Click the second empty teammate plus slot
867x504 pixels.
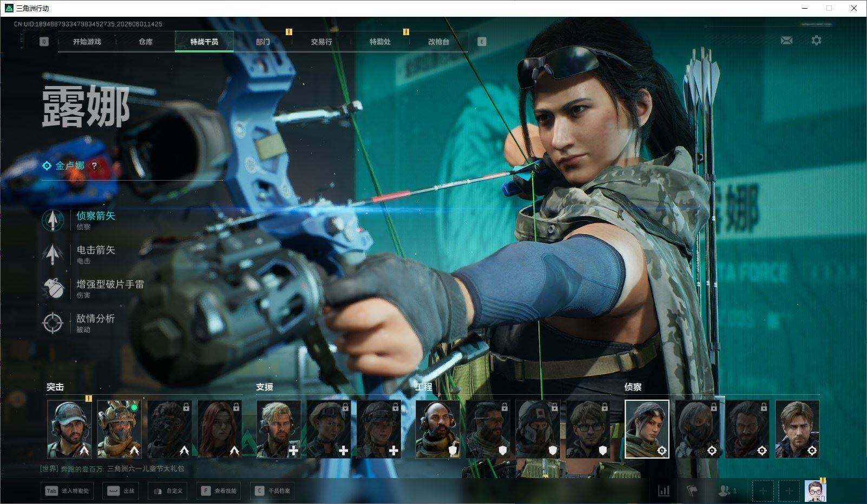point(789,491)
